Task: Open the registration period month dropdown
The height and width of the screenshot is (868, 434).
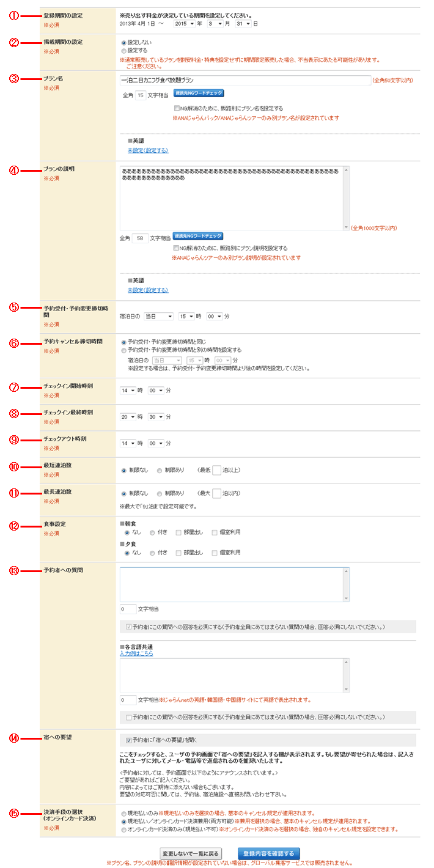Action: click(x=216, y=24)
